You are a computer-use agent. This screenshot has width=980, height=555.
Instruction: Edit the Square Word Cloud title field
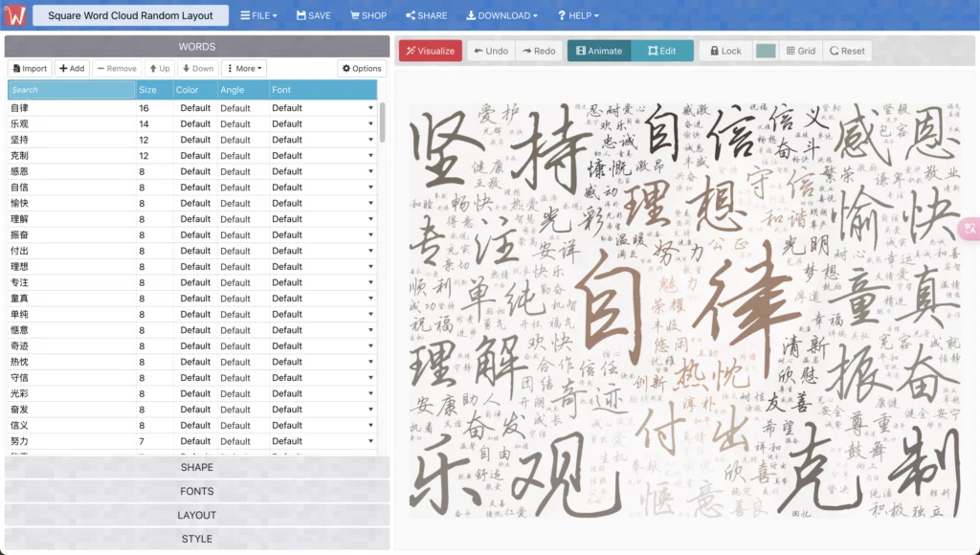(x=130, y=15)
